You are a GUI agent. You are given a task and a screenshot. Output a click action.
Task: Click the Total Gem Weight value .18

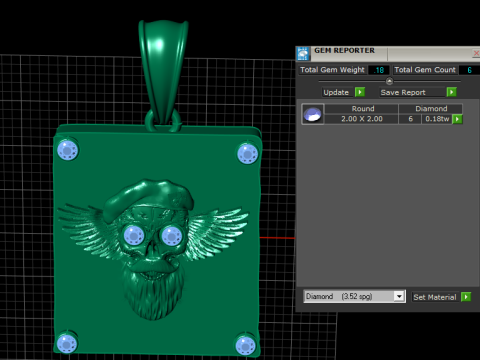tap(379, 70)
